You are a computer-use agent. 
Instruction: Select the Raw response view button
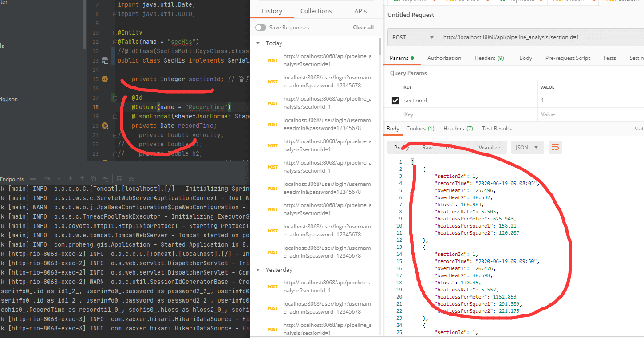coord(427,148)
